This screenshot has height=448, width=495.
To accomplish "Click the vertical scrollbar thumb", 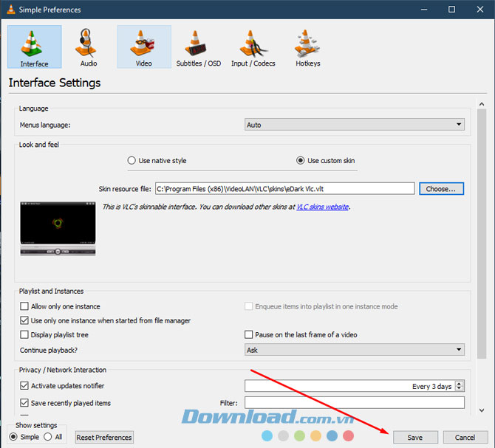I will click(x=482, y=234).
